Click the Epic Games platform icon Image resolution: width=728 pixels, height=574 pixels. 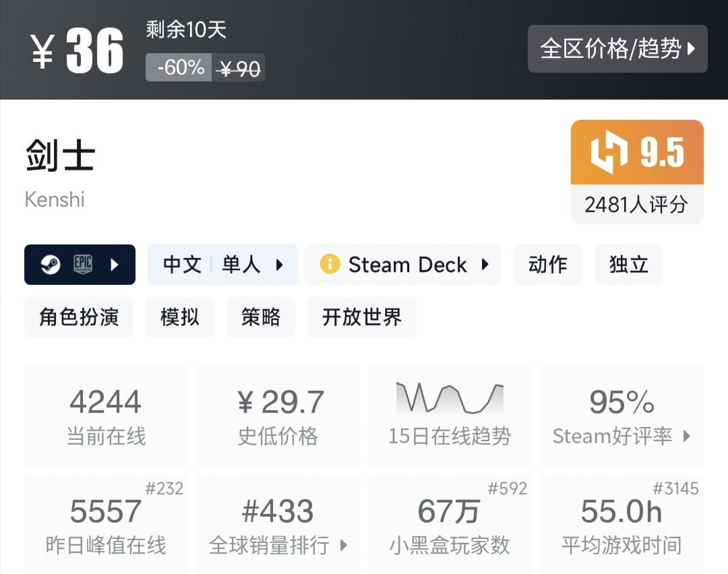(x=84, y=264)
